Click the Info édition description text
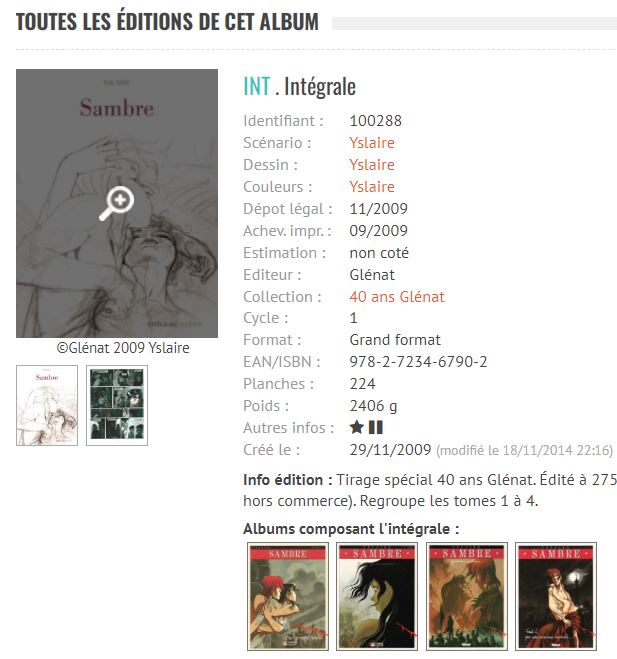The image size is (617, 659). pos(430,490)
